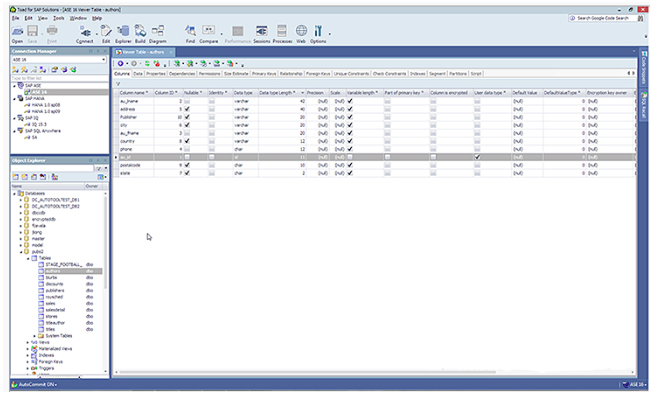Collapse the Databases tree node
Viewport: 653px width, 394px height.
(15, 194)
